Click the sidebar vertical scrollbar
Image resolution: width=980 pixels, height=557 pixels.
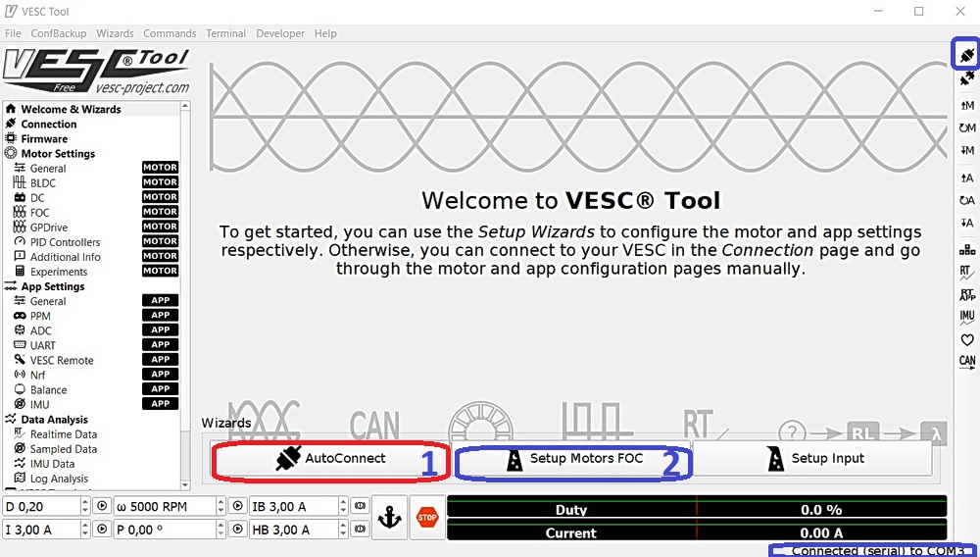(x=185, y=294)
